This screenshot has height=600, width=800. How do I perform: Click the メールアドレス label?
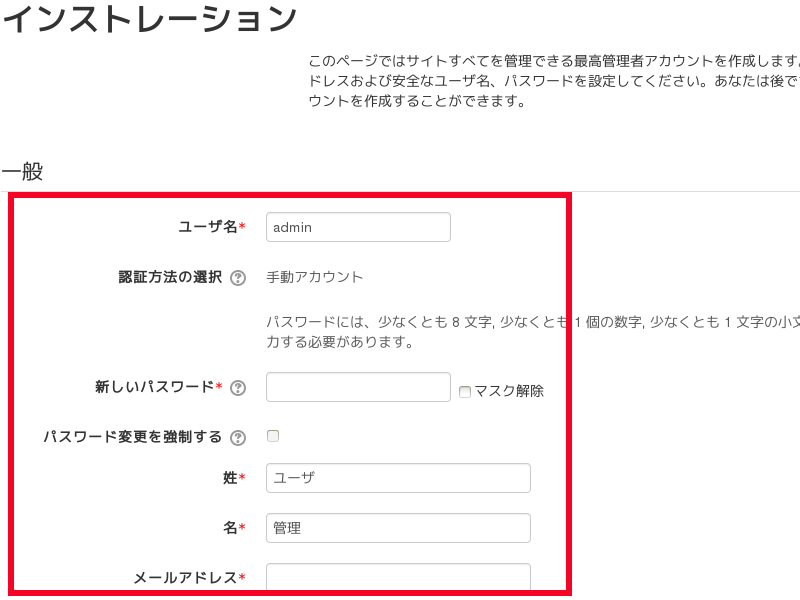tap(185, 578)
